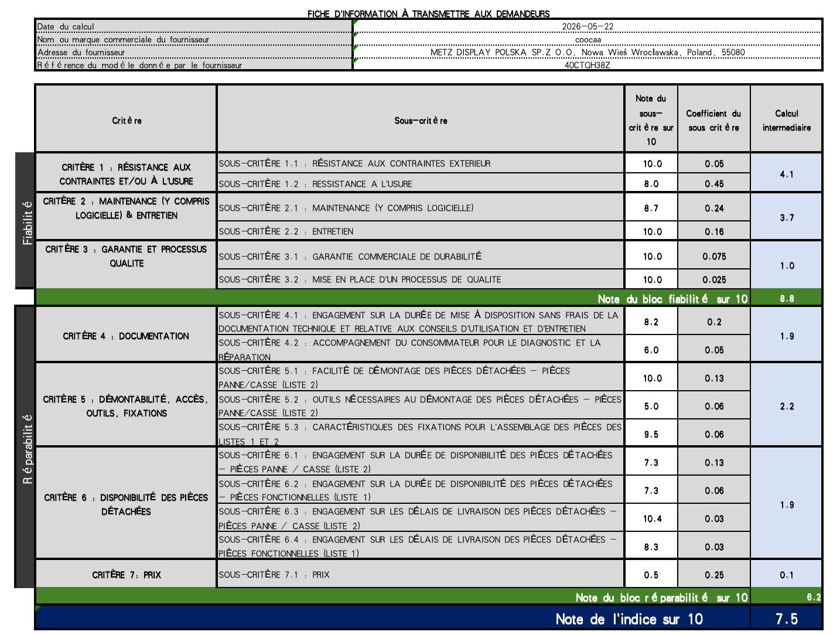Click the 'SOUS-CRITÈRE 7.1 : PRIX' cell
840x635 pixels.
(x=421, y=574)
